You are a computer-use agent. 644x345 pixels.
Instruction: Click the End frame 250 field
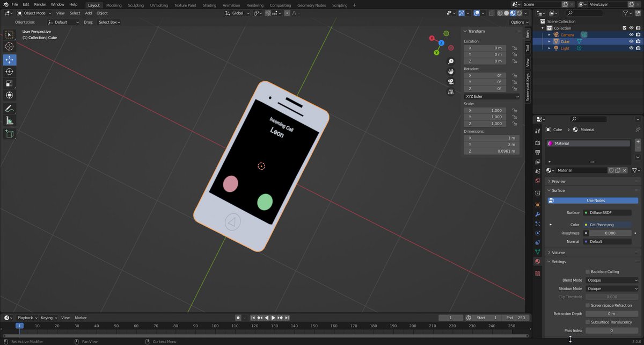[x=516, y=318]
